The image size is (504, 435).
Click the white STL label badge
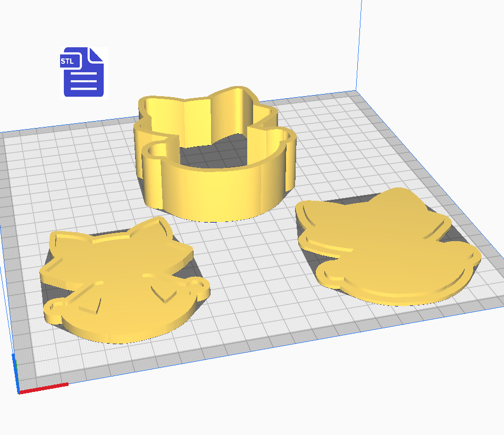[68, 61]
